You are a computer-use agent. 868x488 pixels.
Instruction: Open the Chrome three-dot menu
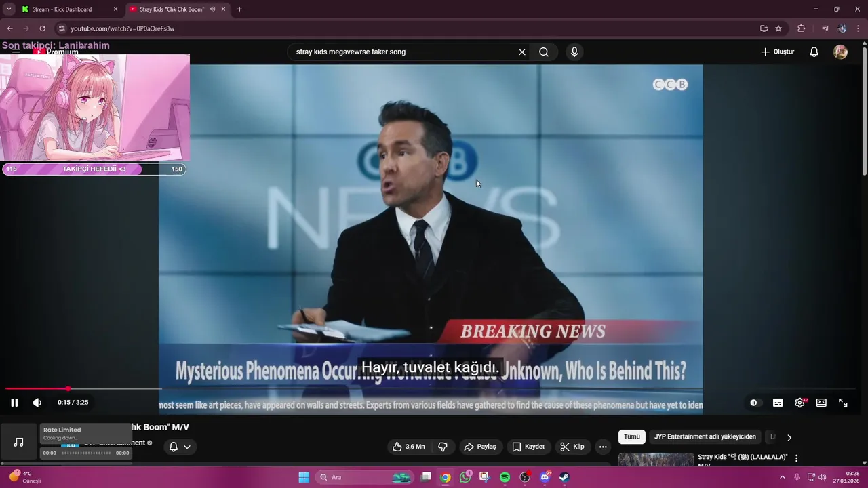point(859,28)
